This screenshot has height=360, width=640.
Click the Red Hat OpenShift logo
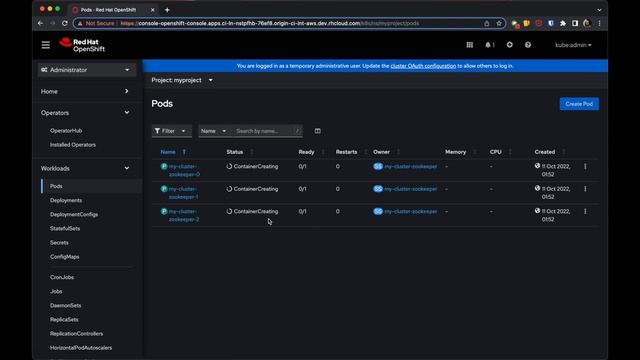click(82, 45)
